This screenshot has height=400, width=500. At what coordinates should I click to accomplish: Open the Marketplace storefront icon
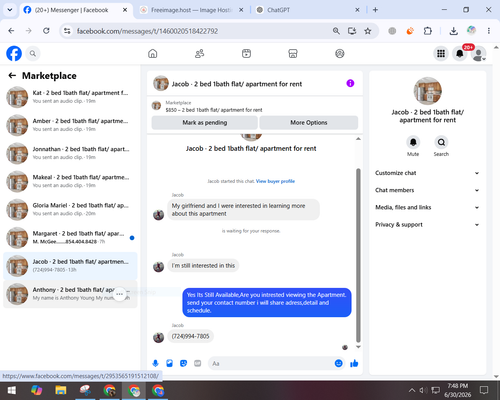click(293, 53)
